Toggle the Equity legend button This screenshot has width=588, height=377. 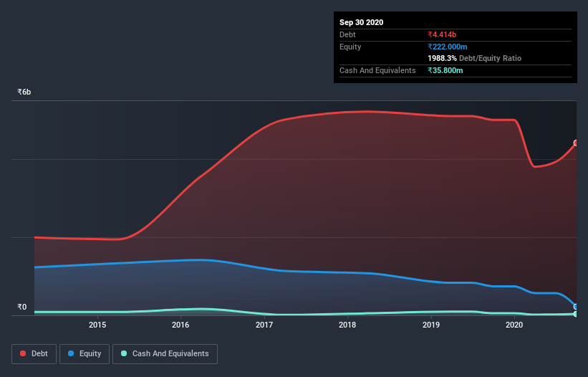pos(85,354)
